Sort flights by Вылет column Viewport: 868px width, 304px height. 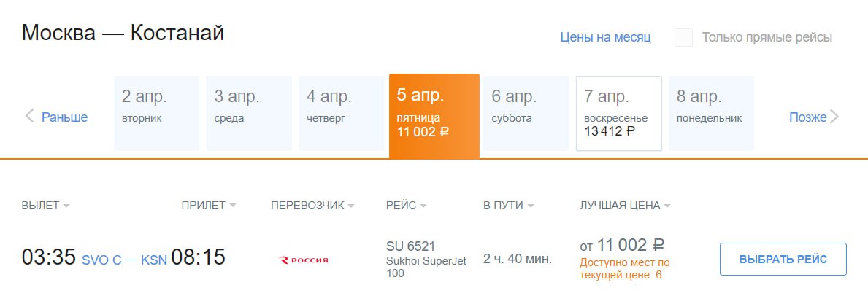pos(45,206)
